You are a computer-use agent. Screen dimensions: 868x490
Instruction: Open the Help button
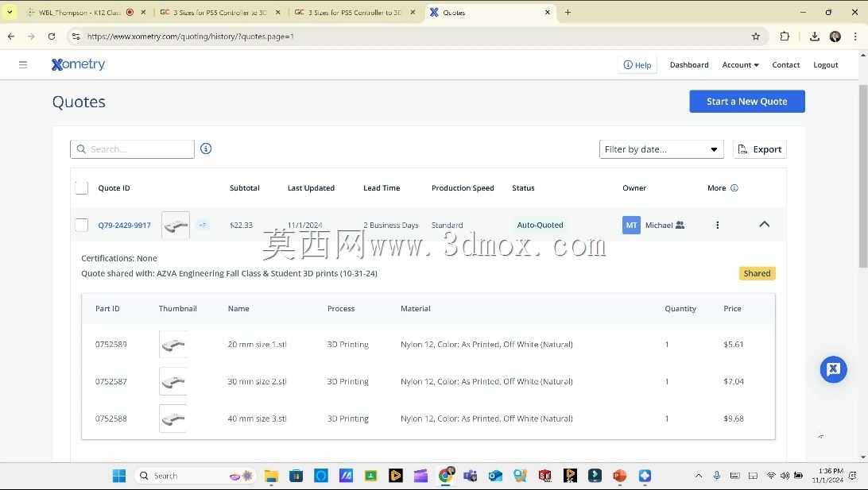tap(637, 64)
